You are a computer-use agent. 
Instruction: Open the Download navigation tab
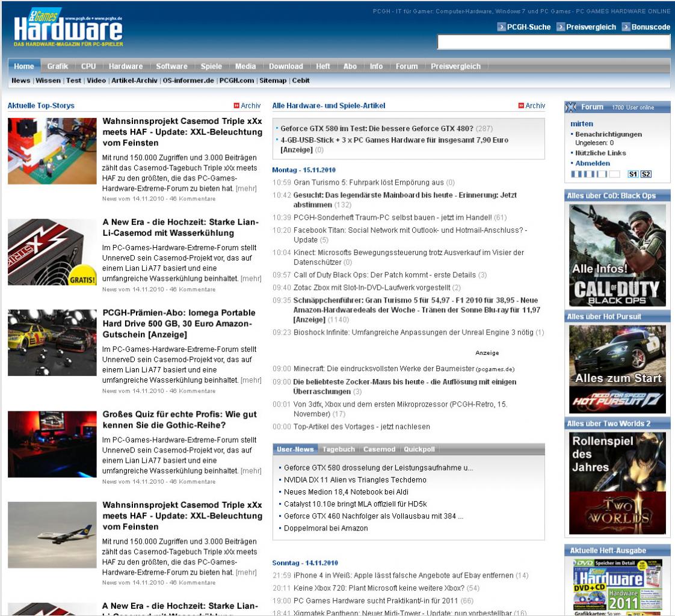pos(286,66)
